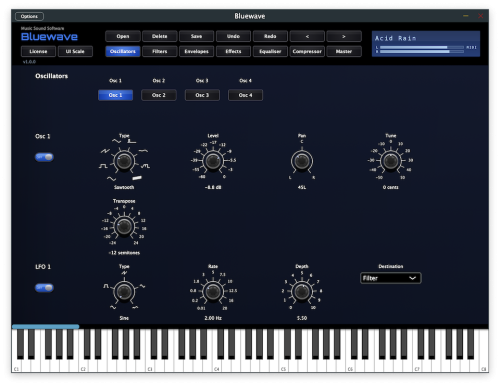Select the square wave icon left of LFO 1 Type knob
Image resolution: width=500 pixels, height=386 pixels.
pos(106,286)
